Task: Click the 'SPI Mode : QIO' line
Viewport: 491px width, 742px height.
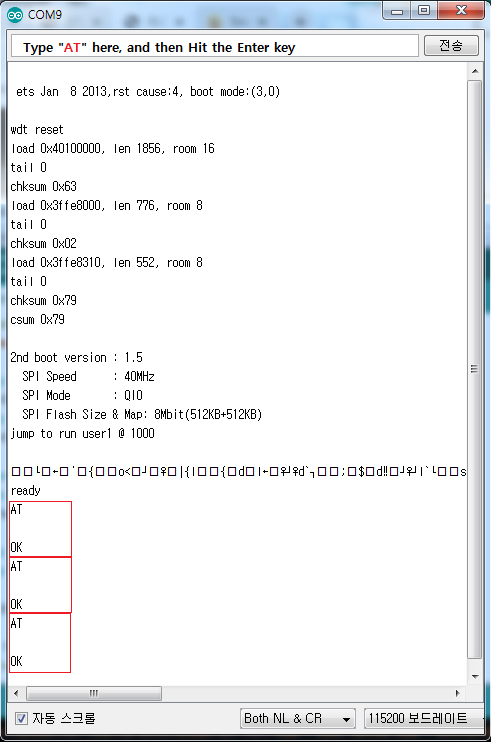Action: coord(82,395)
